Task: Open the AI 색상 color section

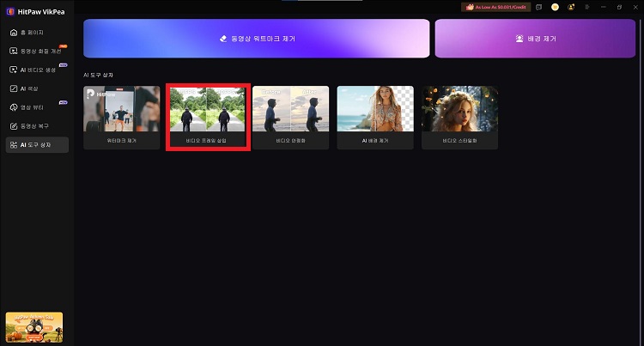Action: click(37, 88)
